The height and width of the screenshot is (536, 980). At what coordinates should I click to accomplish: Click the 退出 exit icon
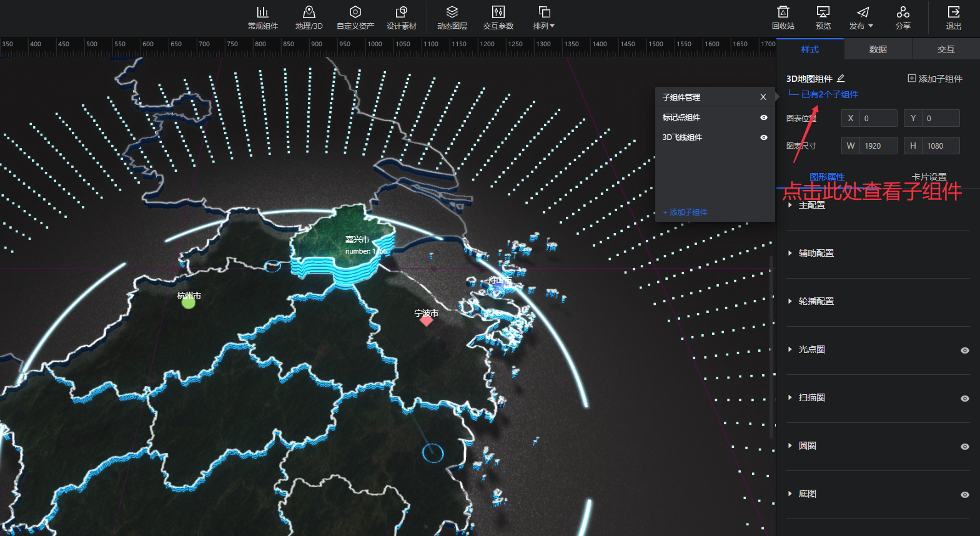click(x=953, y=17)
